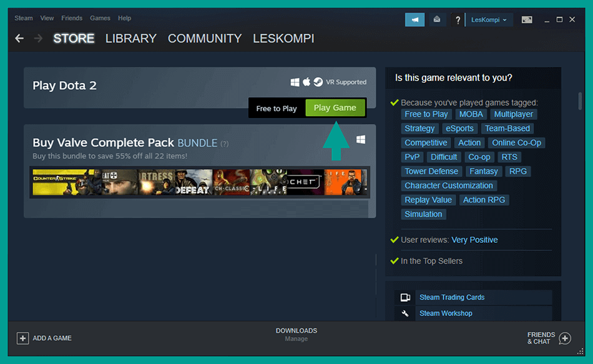Screen dimensions: 593x364
Task: Click the Action tag
Action: point(469,143)
